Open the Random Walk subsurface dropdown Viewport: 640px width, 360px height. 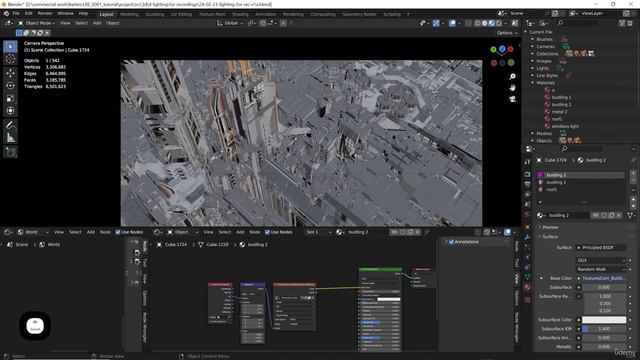point(600,269)
